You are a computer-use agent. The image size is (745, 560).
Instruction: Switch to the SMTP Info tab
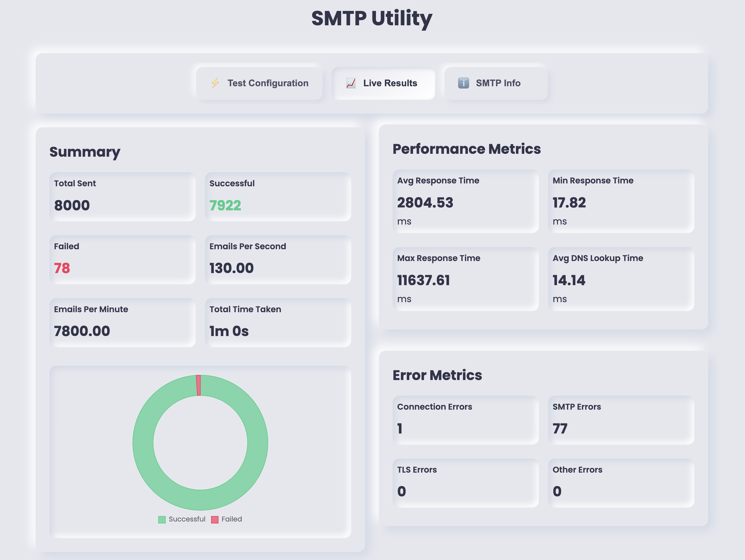(498, 83)
